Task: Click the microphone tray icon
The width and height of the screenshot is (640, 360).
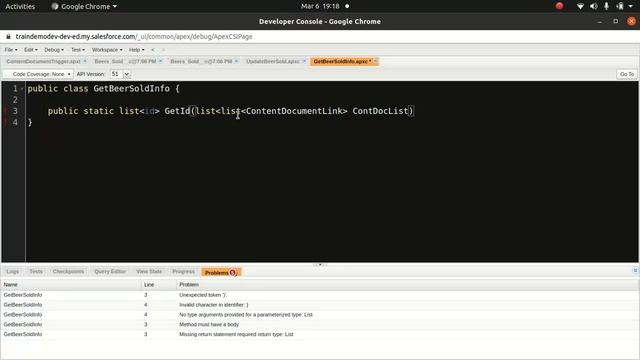Action: point(607,6)
